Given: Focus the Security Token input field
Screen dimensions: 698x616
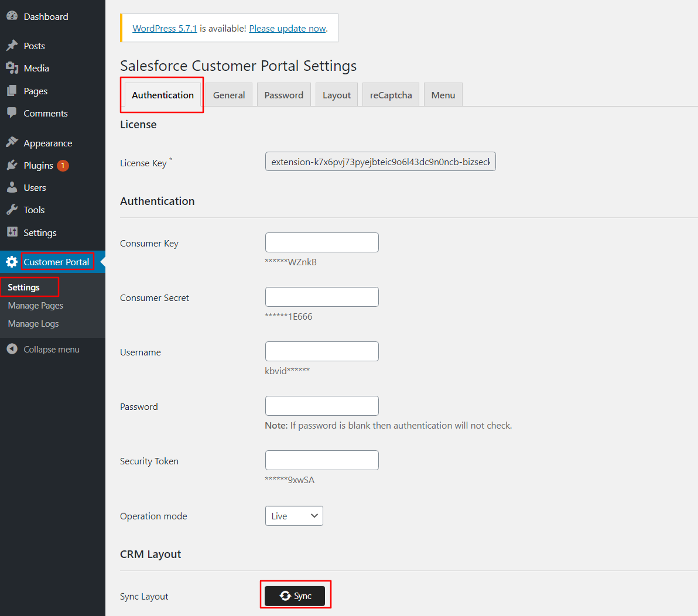Looking at the screenshot, I should pos(321,460).
